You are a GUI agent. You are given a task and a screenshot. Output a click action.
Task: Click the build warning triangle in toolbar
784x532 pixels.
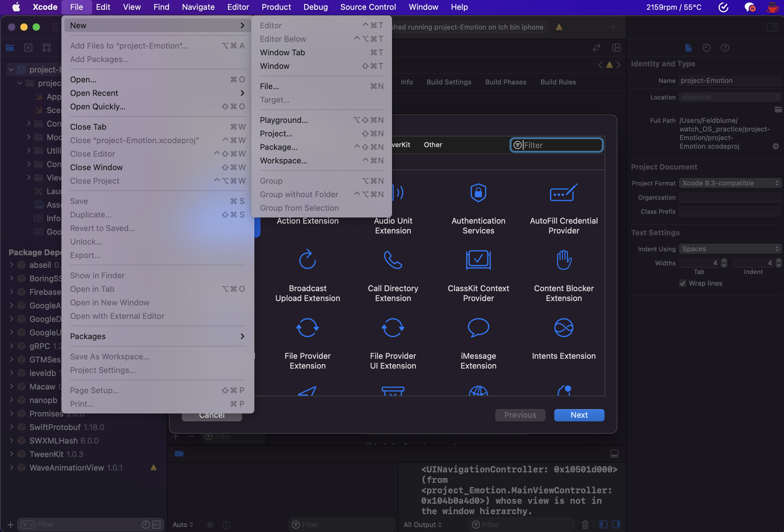(559, 27)
